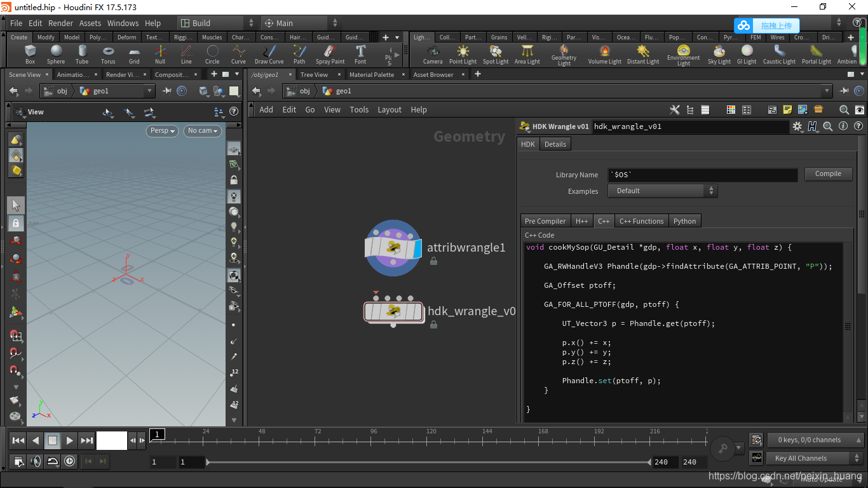Select the Box shelf tool

(30, 54)
